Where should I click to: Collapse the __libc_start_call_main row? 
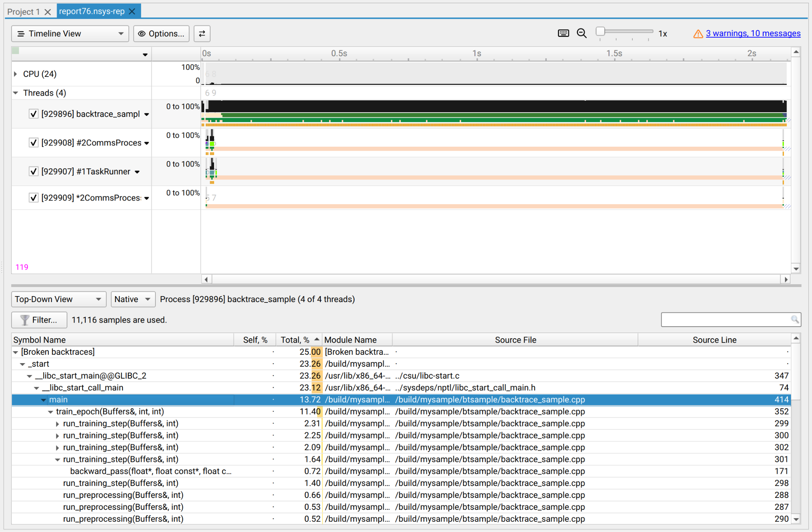pyautogui.click(x=36, y=388)
